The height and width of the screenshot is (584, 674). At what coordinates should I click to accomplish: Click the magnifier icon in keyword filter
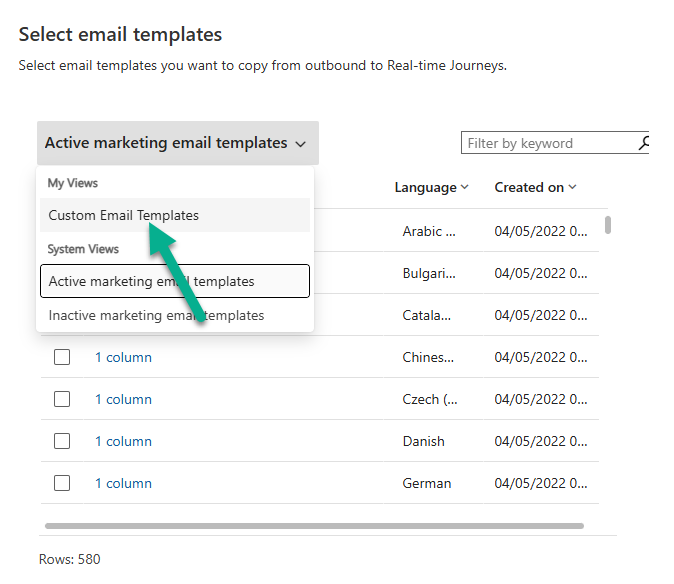point(643,143)
